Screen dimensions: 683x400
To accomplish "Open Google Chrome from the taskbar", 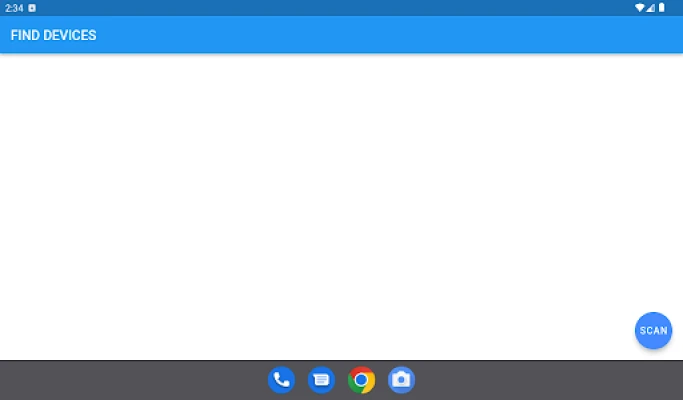I will (x=361, y=380).
